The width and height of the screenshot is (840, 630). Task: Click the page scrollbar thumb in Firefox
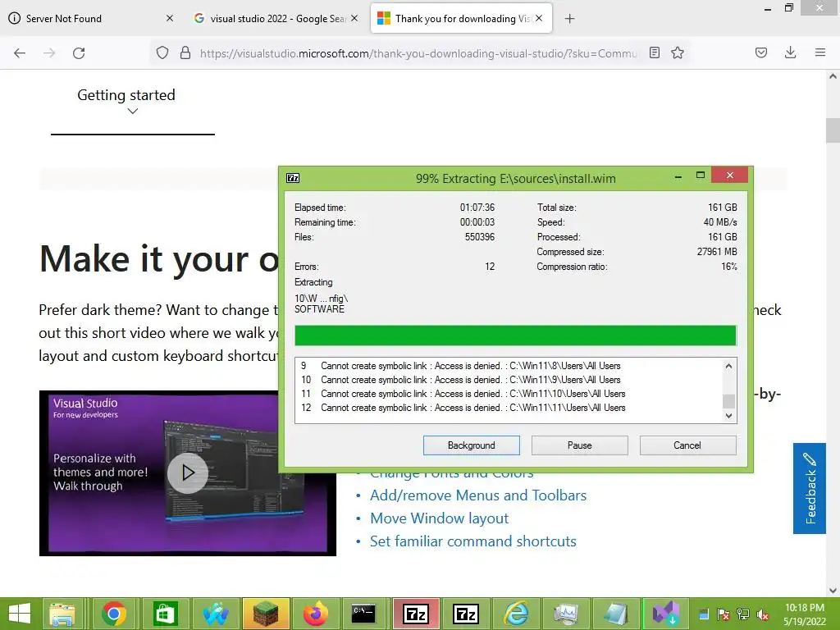(x=833, y=130)
